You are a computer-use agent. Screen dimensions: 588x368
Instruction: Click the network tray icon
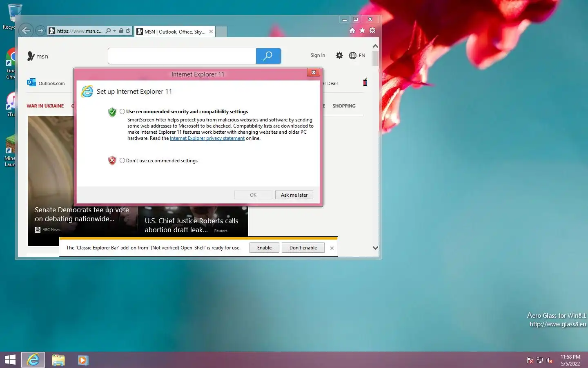pos(540,360)
